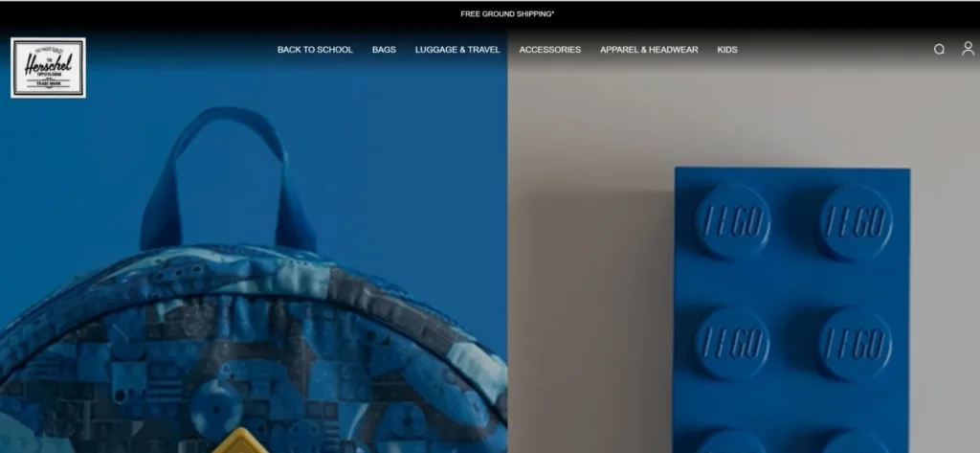Open the account profile icon

(x=968, y=49)
